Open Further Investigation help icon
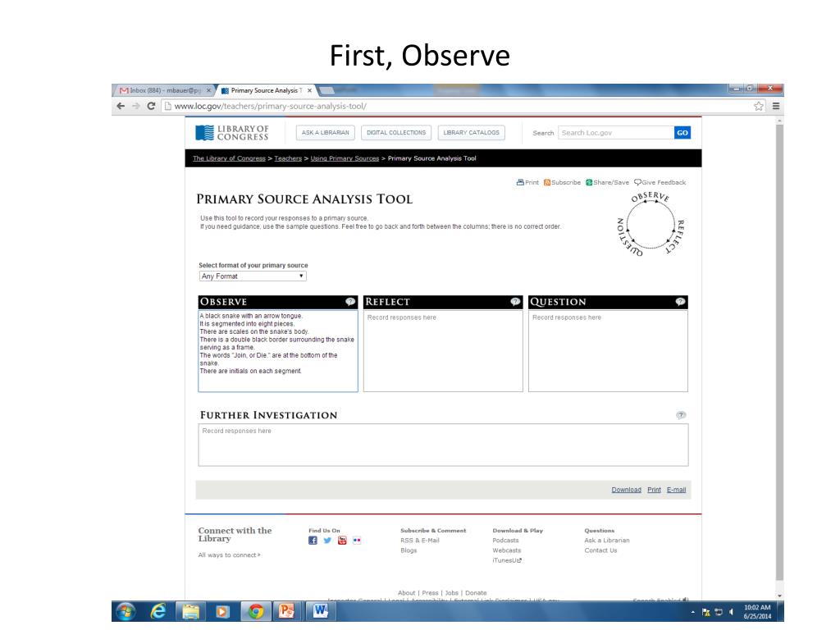Screen dimensions: 840x630 tap(681, 415)
